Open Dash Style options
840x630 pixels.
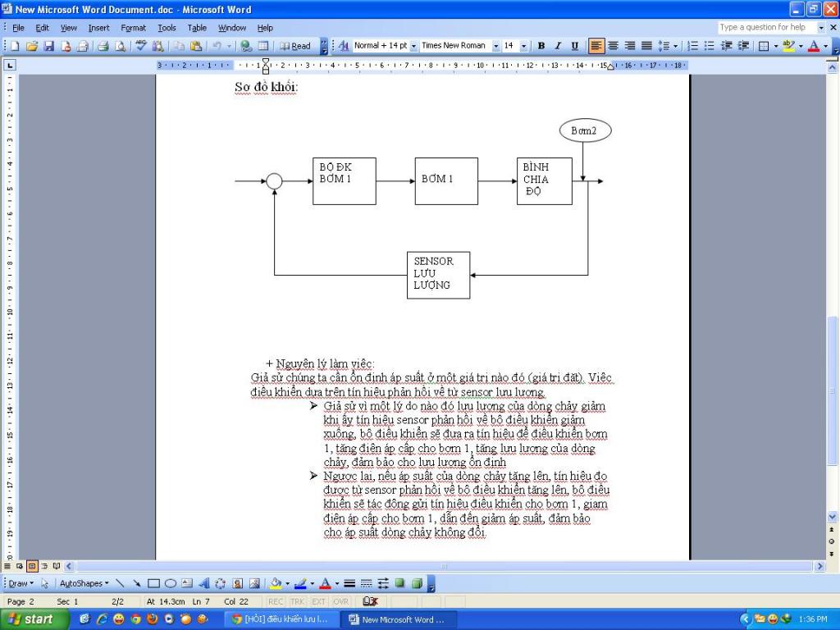pyautogui.click(x=366, y=583)
